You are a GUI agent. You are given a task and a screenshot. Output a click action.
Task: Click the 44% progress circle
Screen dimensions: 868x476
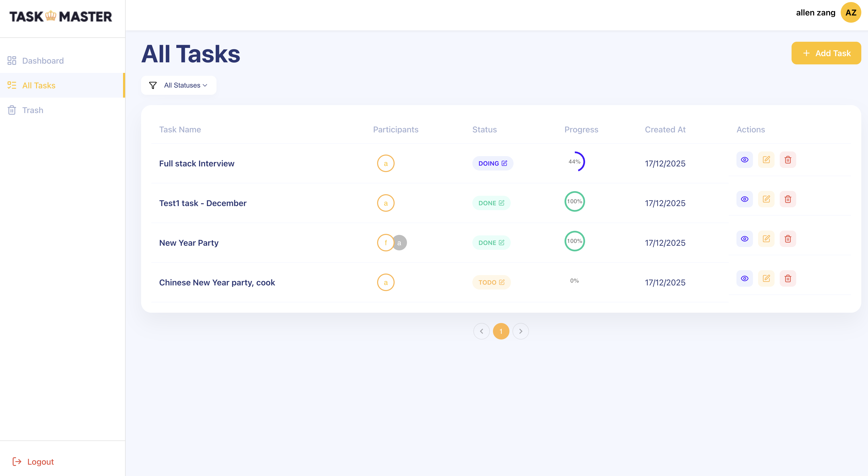[575, 162]
